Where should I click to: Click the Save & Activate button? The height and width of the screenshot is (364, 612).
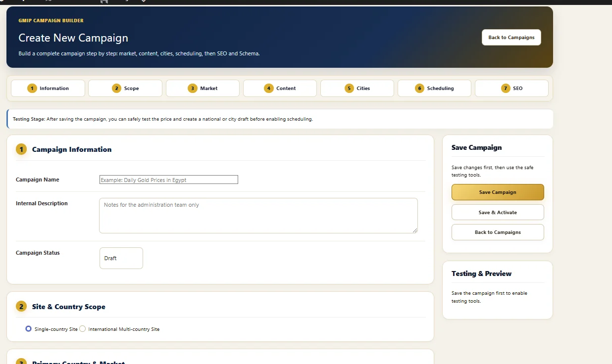498,213
